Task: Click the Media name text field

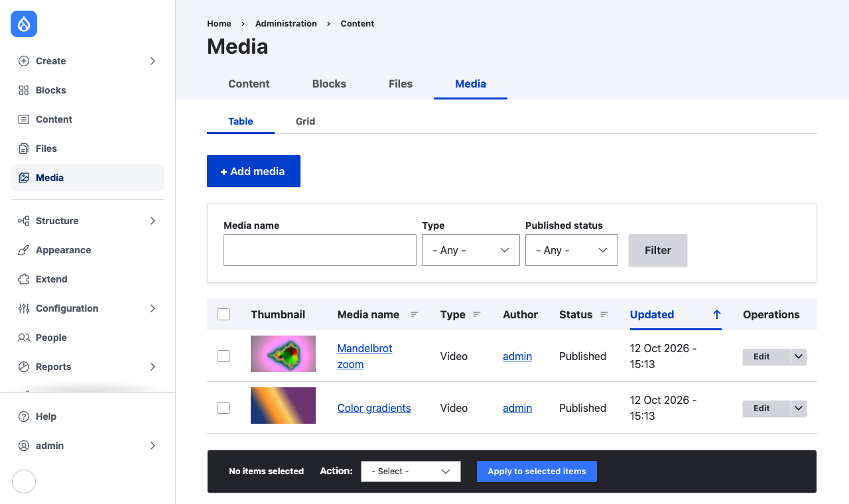Action: (x=320, y=250)
